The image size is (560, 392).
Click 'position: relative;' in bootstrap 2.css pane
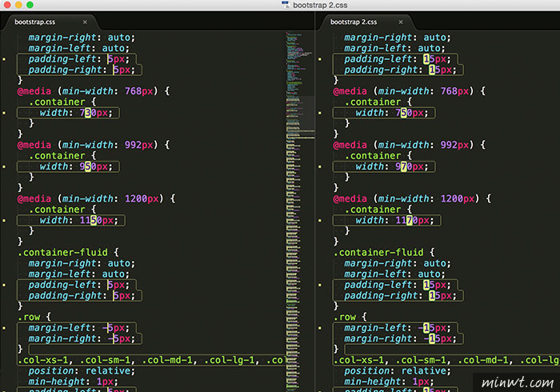click(x=398, y=371)
